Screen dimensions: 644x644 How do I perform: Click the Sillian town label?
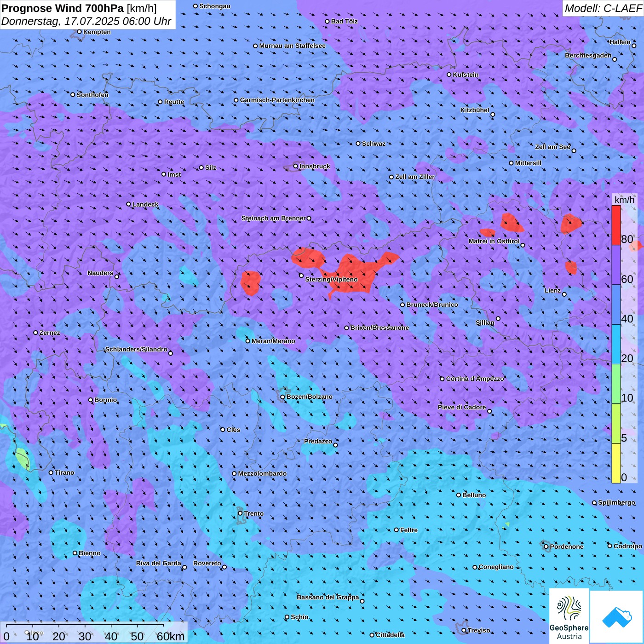[x=485, y=322]
